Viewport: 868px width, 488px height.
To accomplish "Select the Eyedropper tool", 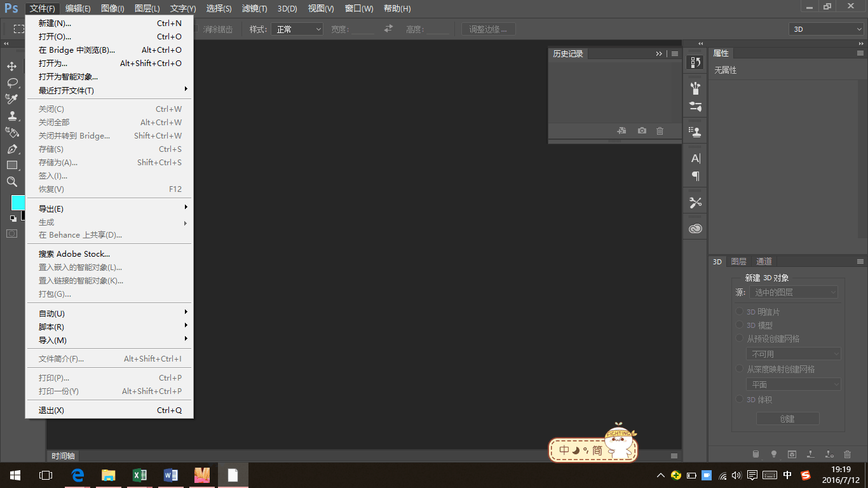I will point(12,99).
